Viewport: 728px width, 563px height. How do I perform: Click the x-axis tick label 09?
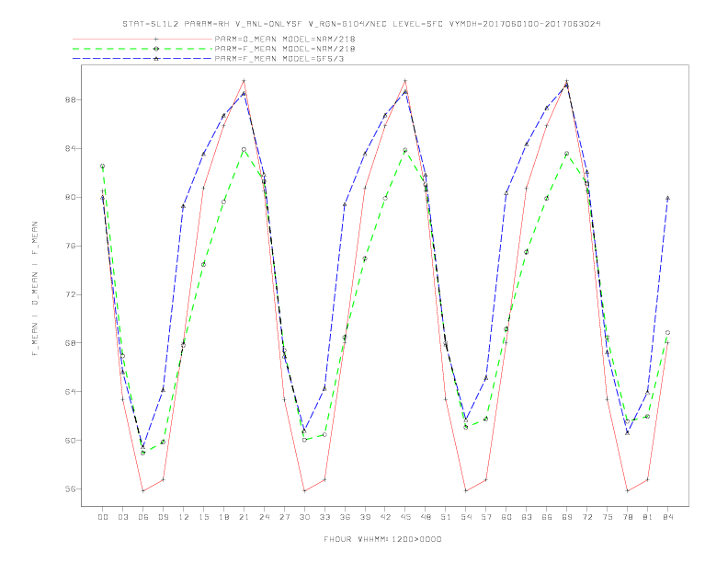pyautogui.click(x=163, y=517)
